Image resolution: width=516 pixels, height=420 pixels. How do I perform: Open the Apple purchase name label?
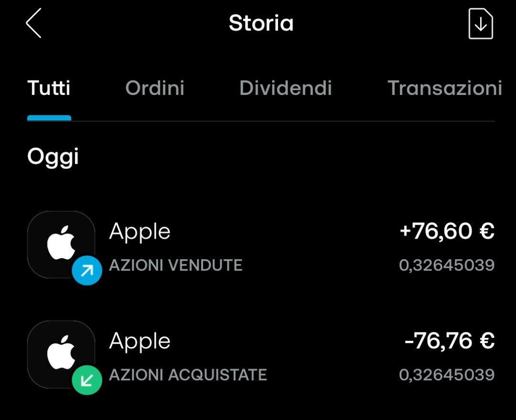(x=140, y=342)
